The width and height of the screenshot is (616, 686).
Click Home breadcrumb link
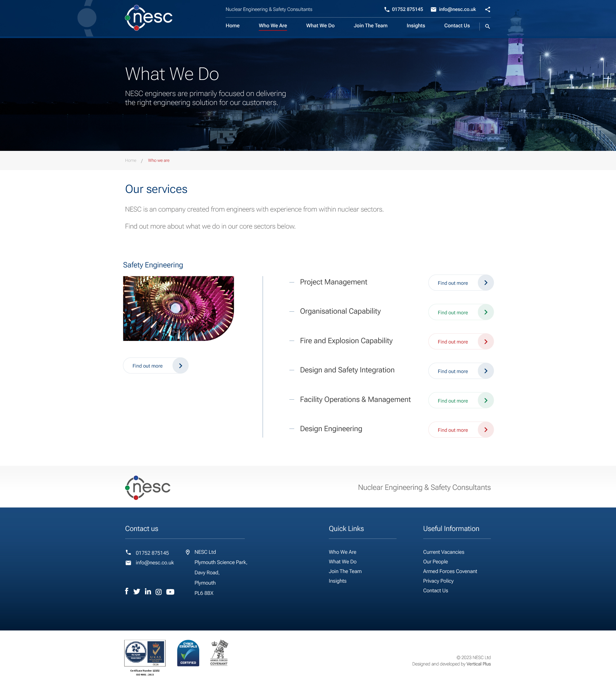(x=131, y=161)
